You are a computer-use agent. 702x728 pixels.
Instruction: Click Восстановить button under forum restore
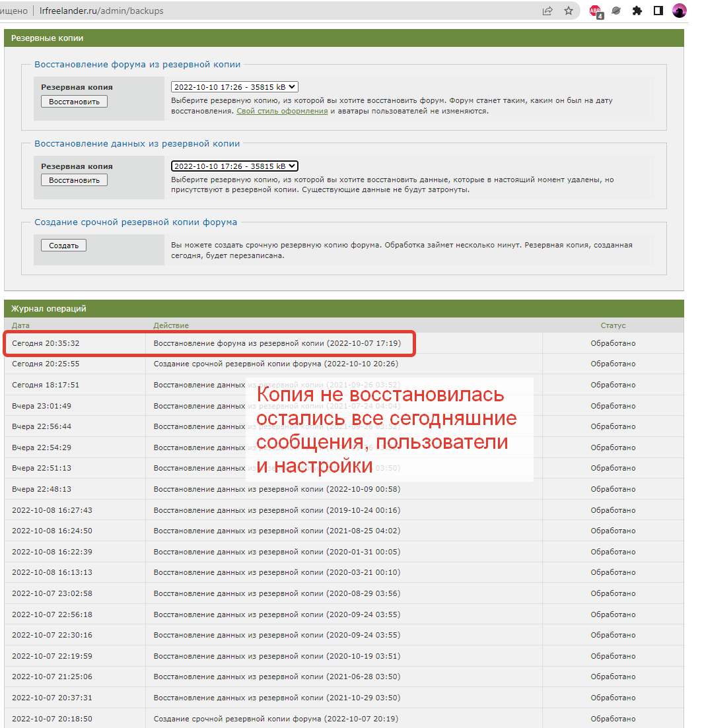[75, 102]
